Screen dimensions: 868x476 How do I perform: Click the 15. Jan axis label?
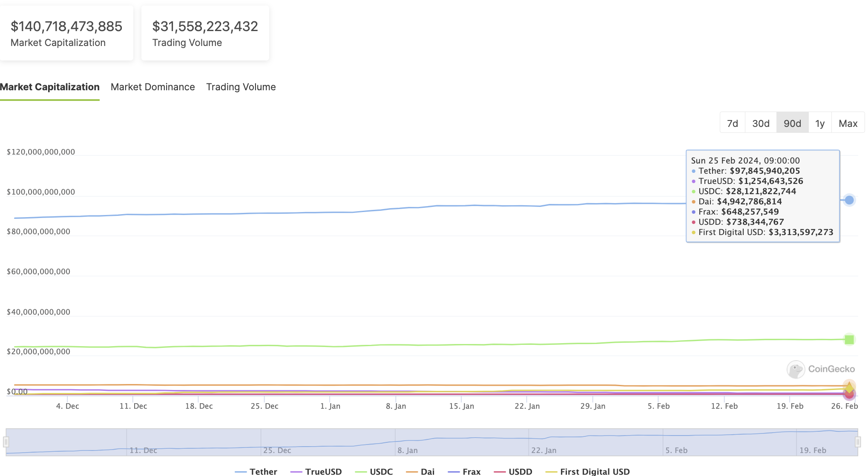461,406
